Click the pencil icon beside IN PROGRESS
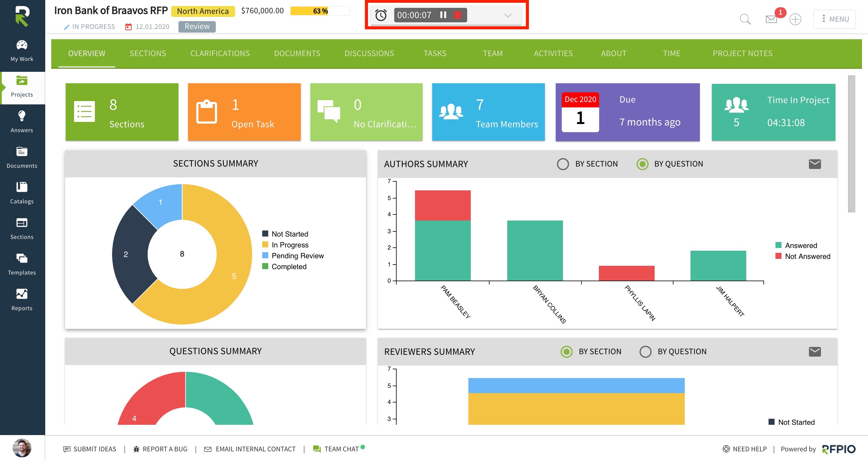The height and width of the screenshot is (461, 868). point(67,27)
